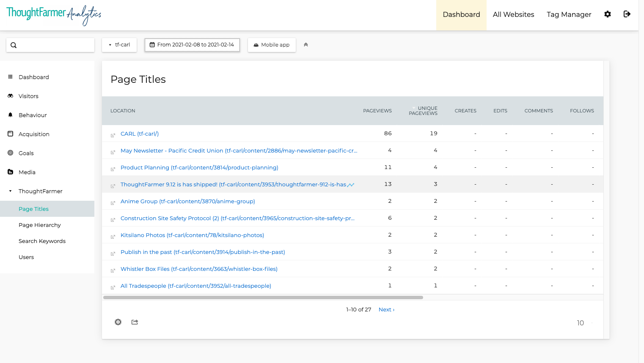Image resolution: width=644 pixels, height=363 pixels.
Task: Focus the search input field
Action: (50, 45)
